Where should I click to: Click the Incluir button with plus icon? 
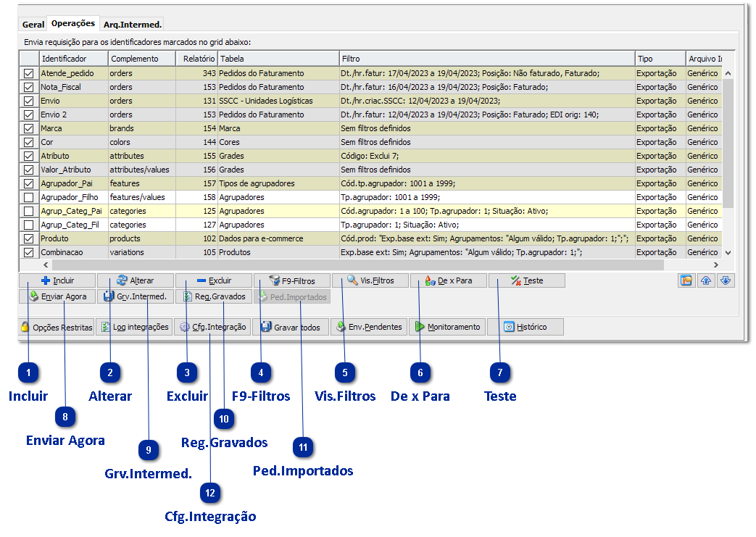tap(57, 280)
